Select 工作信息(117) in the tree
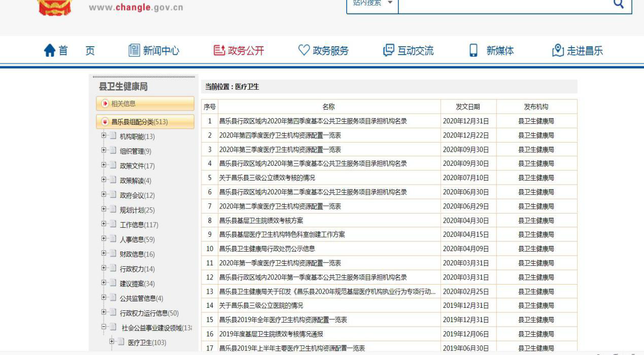The image size is (644, 355). click(139, 225)
